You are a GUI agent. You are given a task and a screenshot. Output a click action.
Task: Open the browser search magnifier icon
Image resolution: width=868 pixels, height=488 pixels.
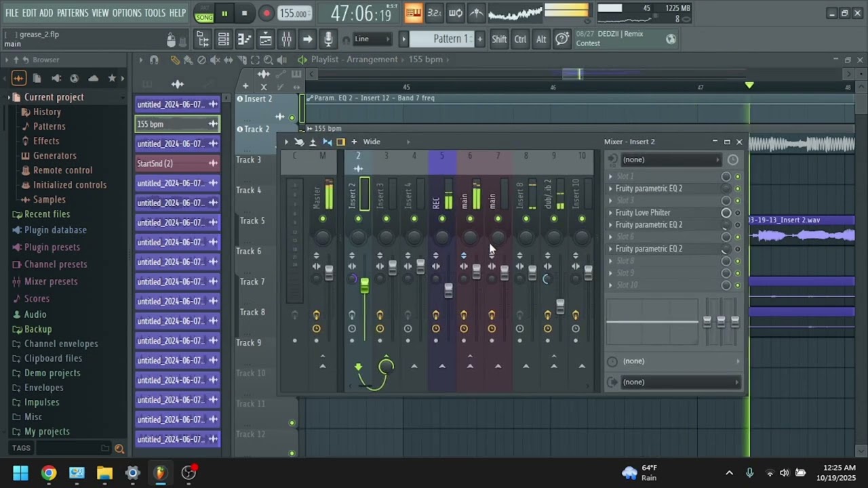tap(119, 449)
